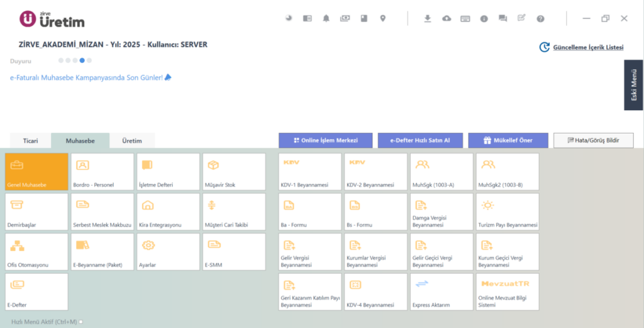Open Kira Entegrasyonu tile

(x=168, y=212)
